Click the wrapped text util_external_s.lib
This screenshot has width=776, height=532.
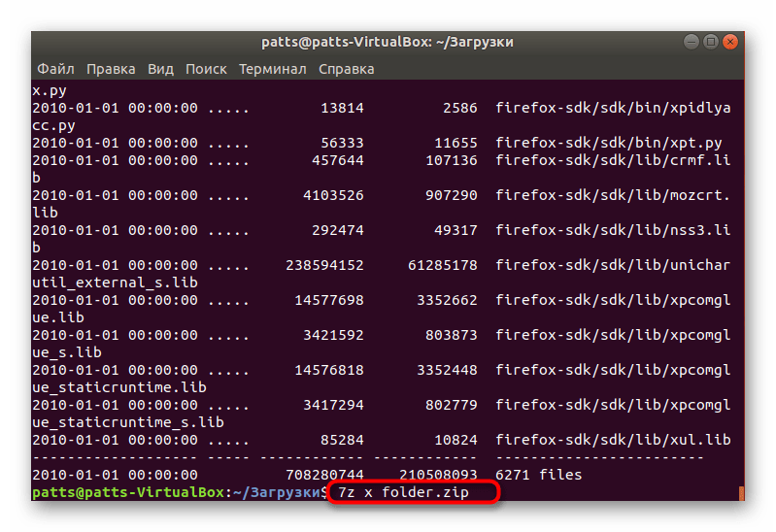coord(115,283)
